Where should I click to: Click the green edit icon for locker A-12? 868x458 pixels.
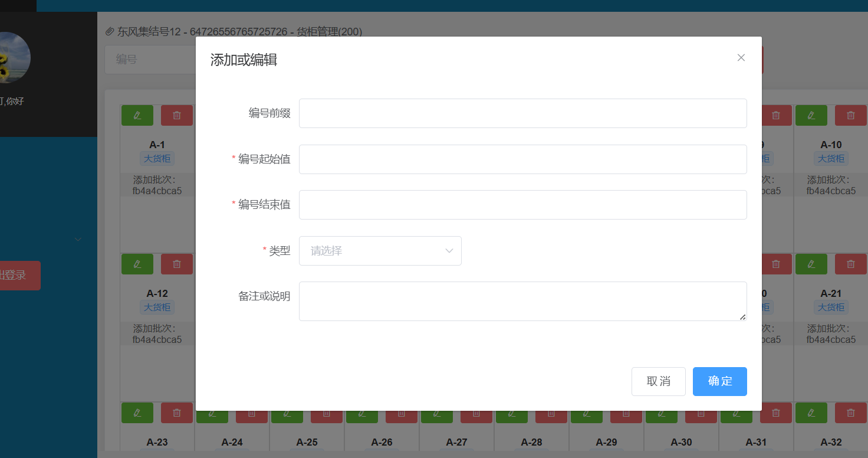[137, 264]
